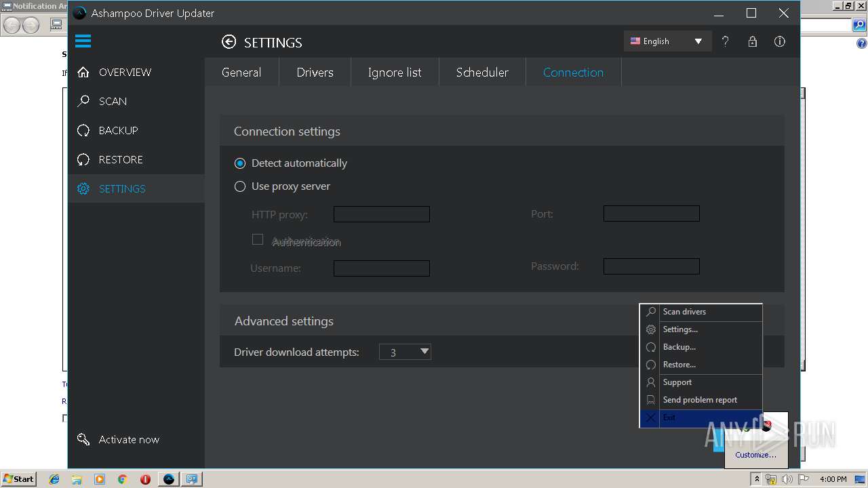Click network tray icon
The image size is (868, 488).
coord(771,479)
